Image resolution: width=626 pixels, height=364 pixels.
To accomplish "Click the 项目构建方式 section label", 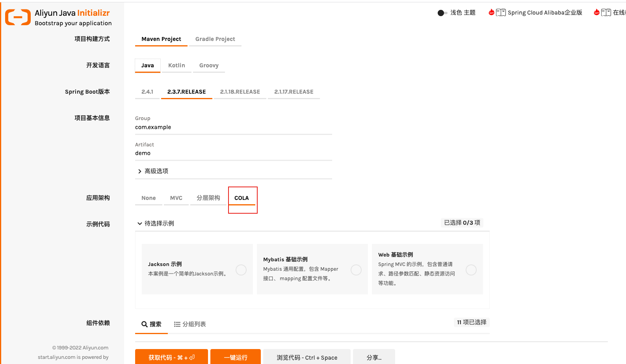I will [x=92, y=39].
